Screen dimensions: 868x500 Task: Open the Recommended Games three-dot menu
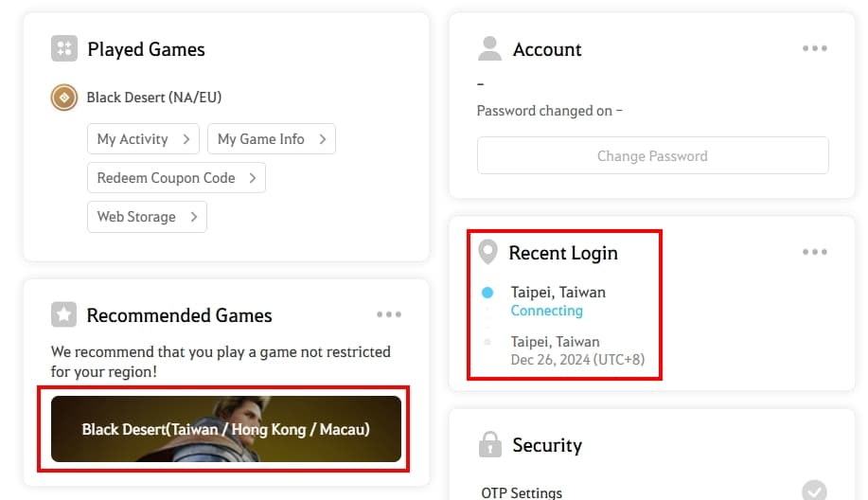tap(389, 314)
